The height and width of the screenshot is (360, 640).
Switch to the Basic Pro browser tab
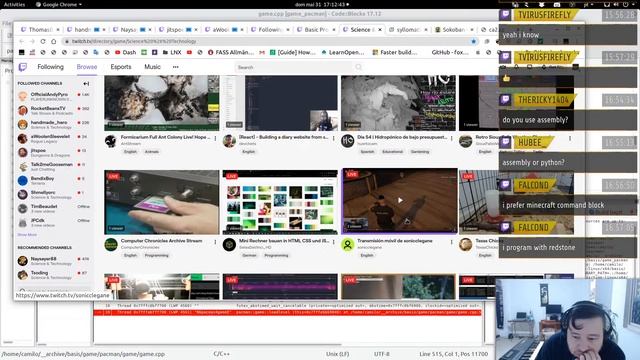click(x=316, y=30)
